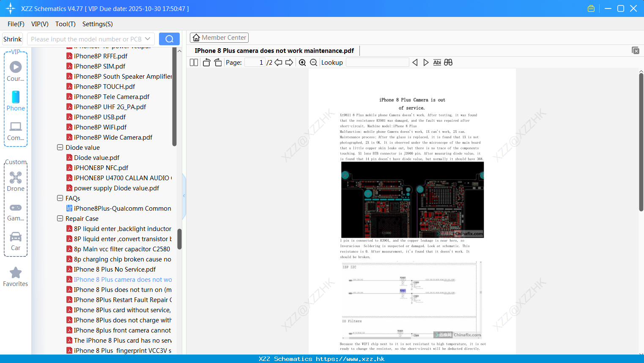Open IPhone 8 Plus No Service.pdf
Image resolution: width=644 pixels, height=363 pixels.
click(115, 269)
